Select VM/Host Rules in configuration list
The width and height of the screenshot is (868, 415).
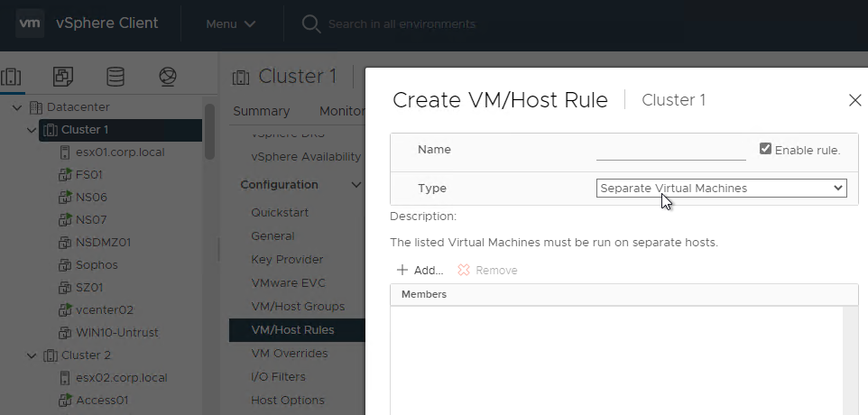[x=297, y=330]
